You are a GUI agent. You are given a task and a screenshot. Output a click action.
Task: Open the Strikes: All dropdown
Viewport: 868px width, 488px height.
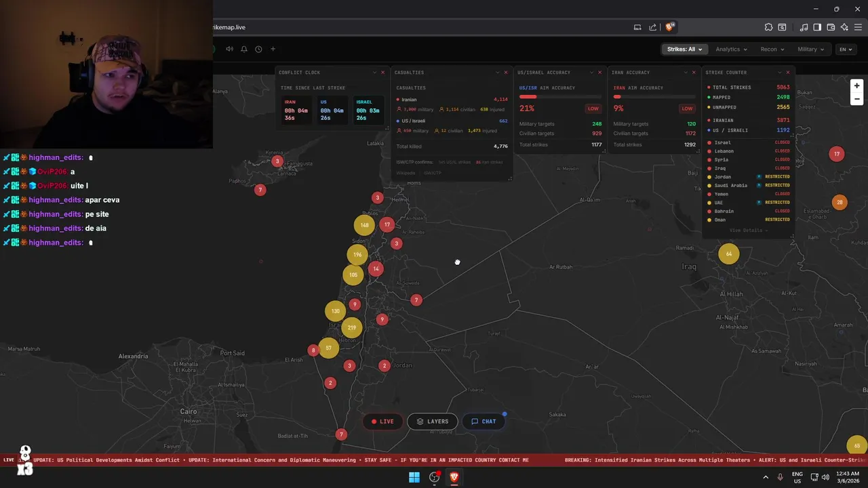(x=684, y=49)
